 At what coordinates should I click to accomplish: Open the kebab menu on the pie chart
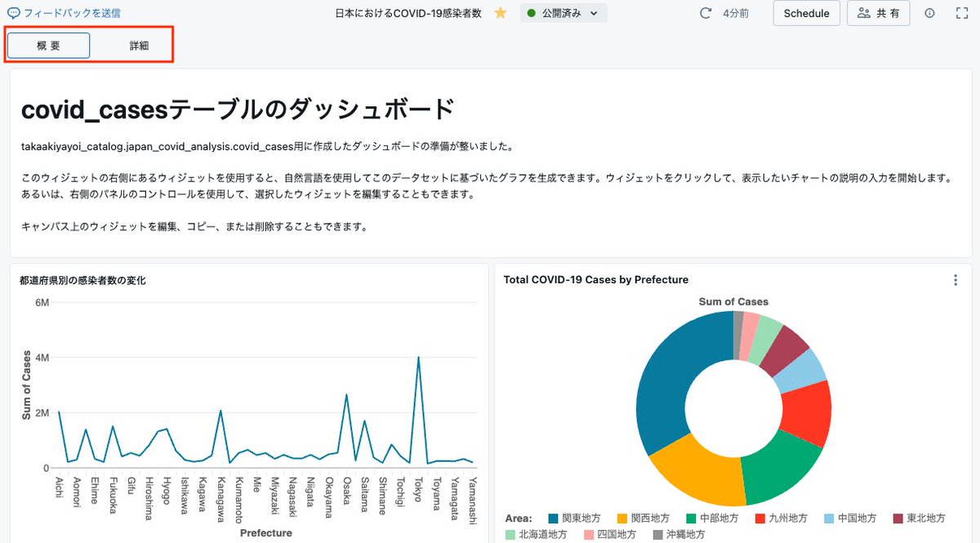pyautogui.click(x=955, y=279)
